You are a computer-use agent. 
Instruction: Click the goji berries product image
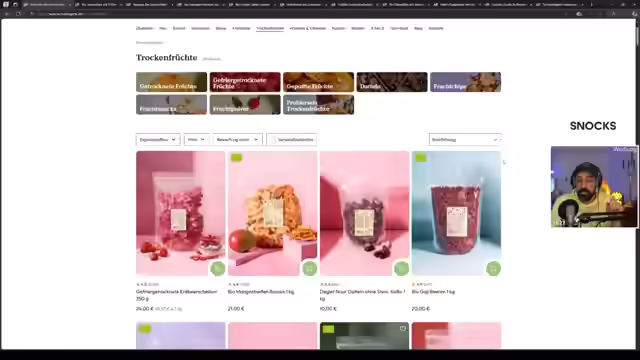click(456, 213)
